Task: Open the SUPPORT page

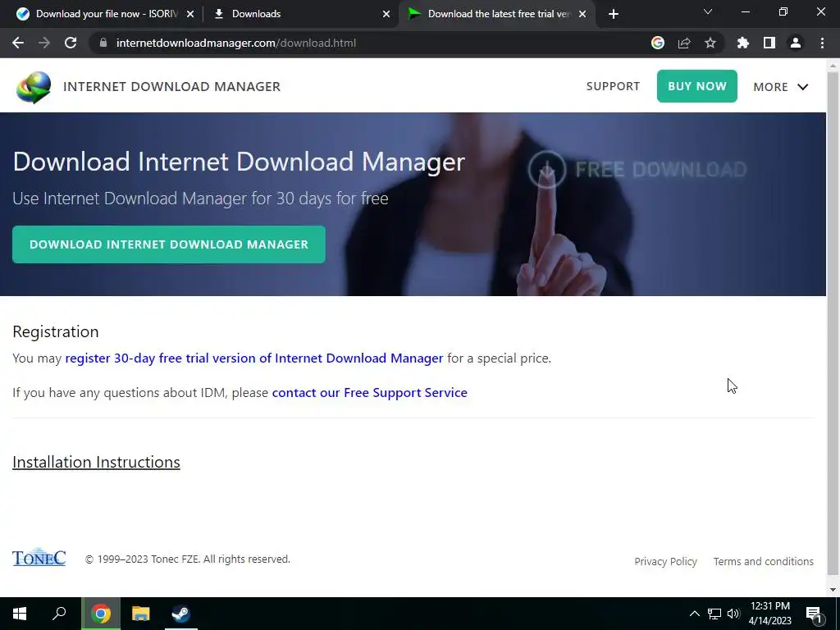Action: (x=613, y=86)
